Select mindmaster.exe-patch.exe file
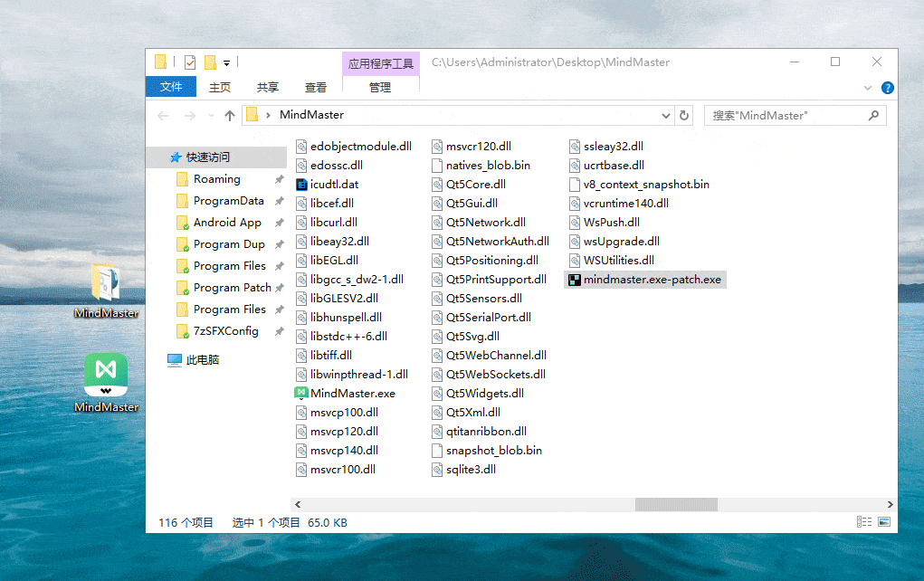924x581 pixels. (645, 279)
